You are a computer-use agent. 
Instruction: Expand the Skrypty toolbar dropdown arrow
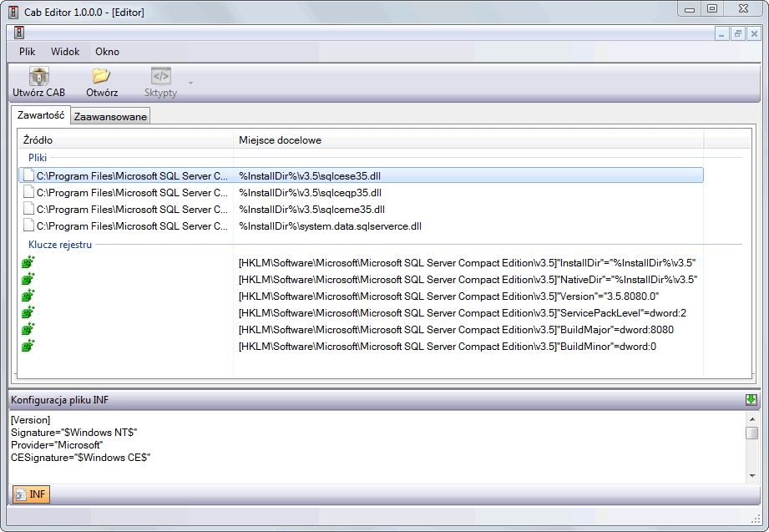point(190,83)
